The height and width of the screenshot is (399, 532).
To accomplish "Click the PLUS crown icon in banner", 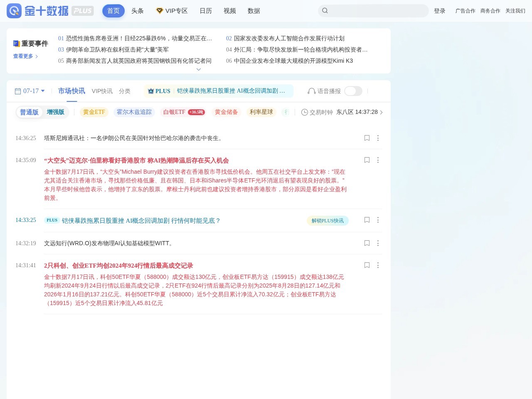I will click(151, 91).
